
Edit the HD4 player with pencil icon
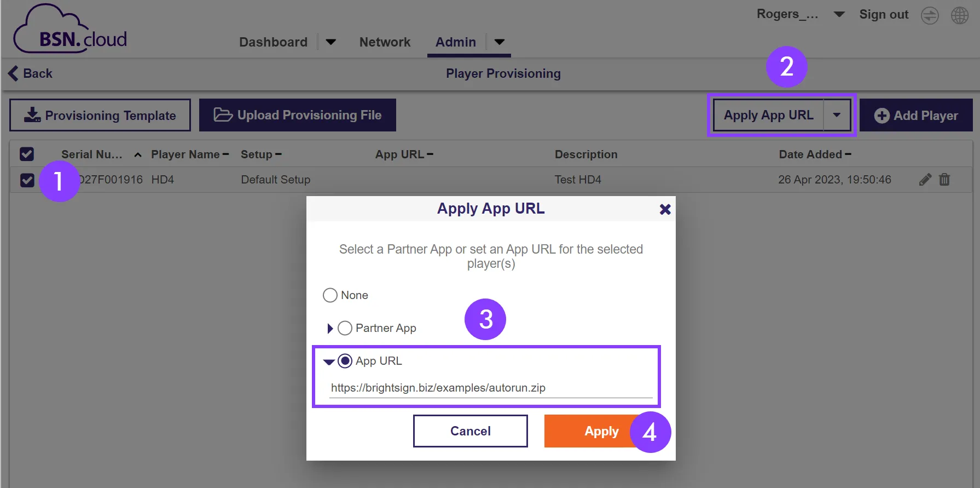pyautogui.click(x=925, y=180)
